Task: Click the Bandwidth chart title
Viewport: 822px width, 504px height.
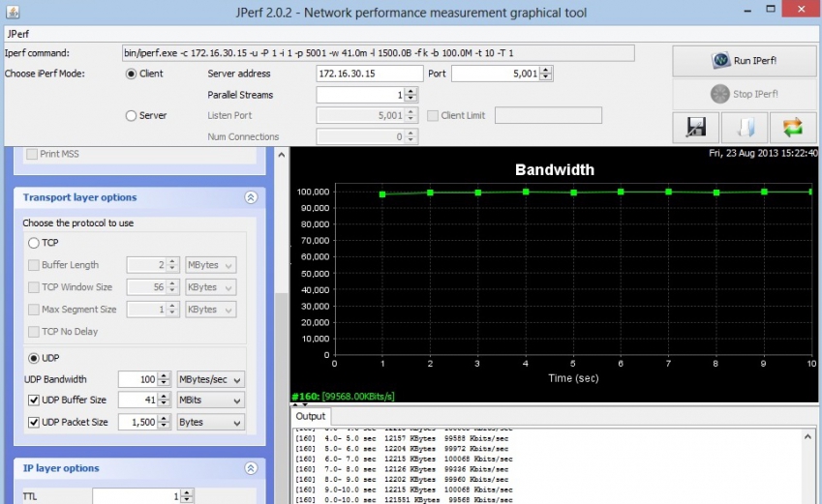Action: click(555, 169)
